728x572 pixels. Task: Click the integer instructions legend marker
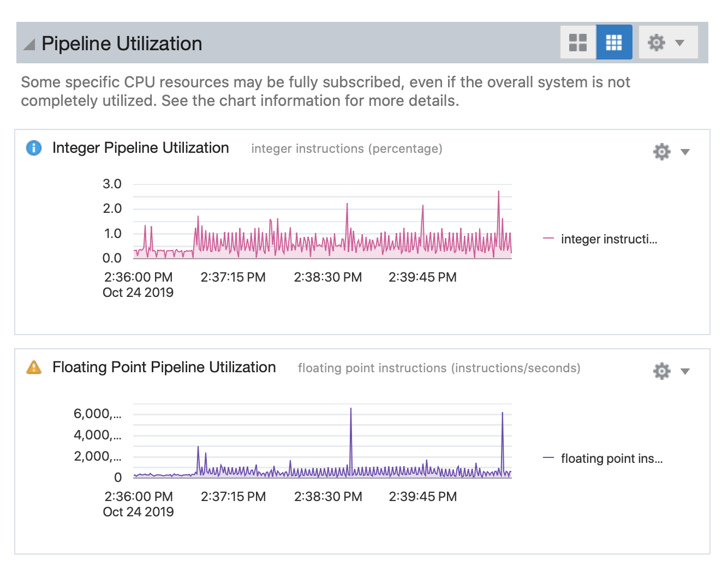pyautogui.click(x=550, y=239)
